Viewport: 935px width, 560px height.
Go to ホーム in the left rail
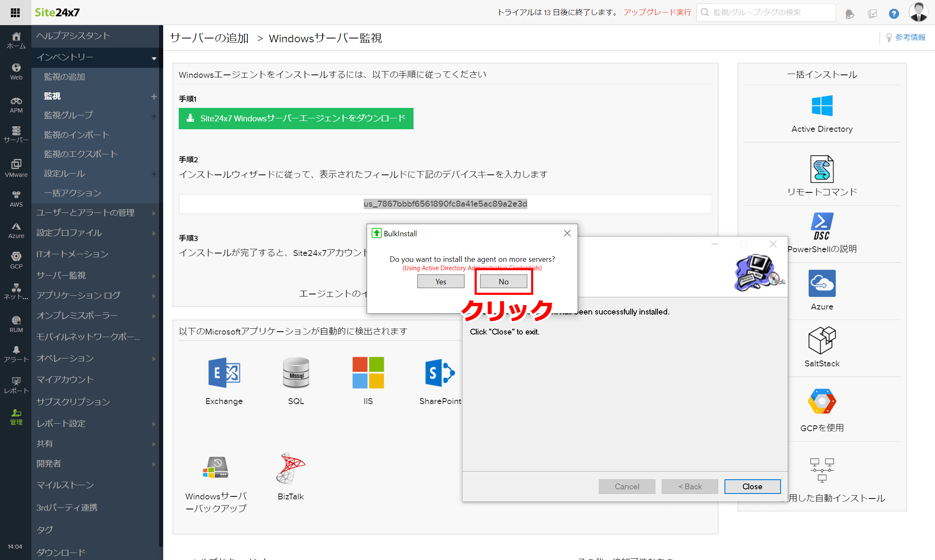point(16,41)
